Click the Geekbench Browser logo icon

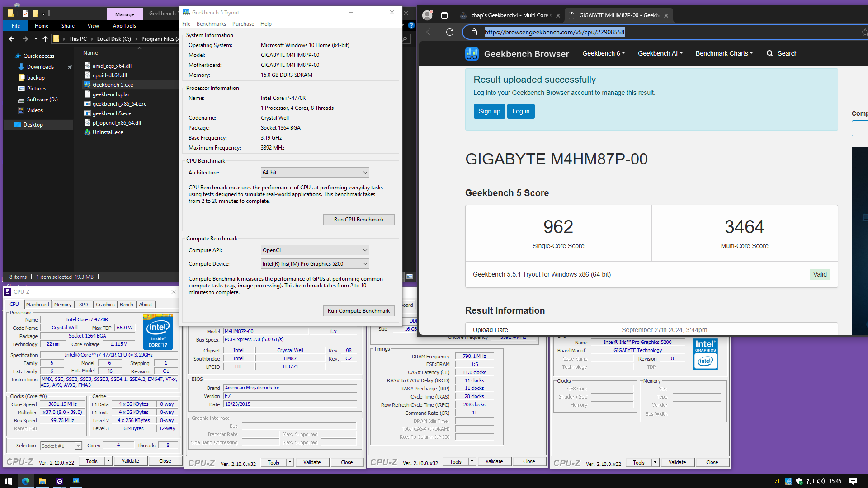pos(472,54)
